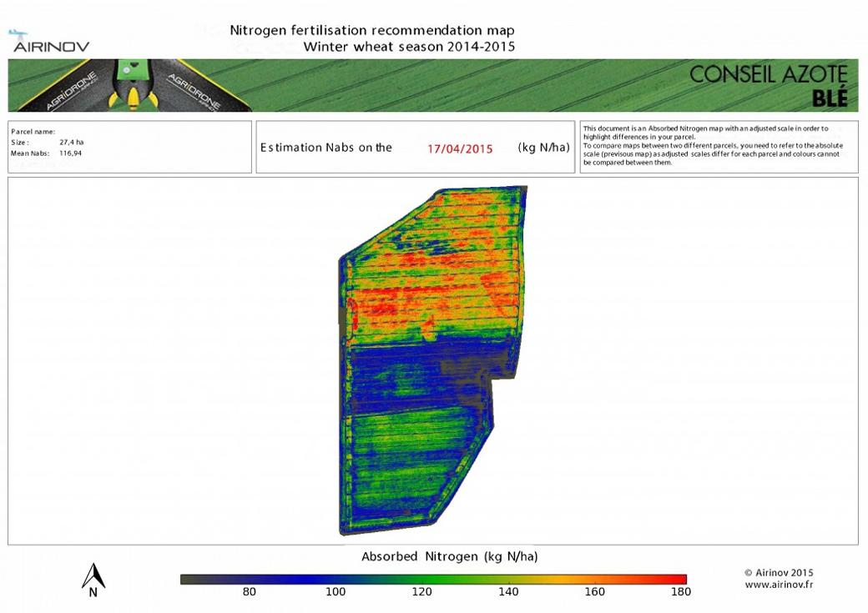Select the Parcel name field
The height and width of the screenshot is (613, 868).
pyautogui.click(x=33, y=132)
